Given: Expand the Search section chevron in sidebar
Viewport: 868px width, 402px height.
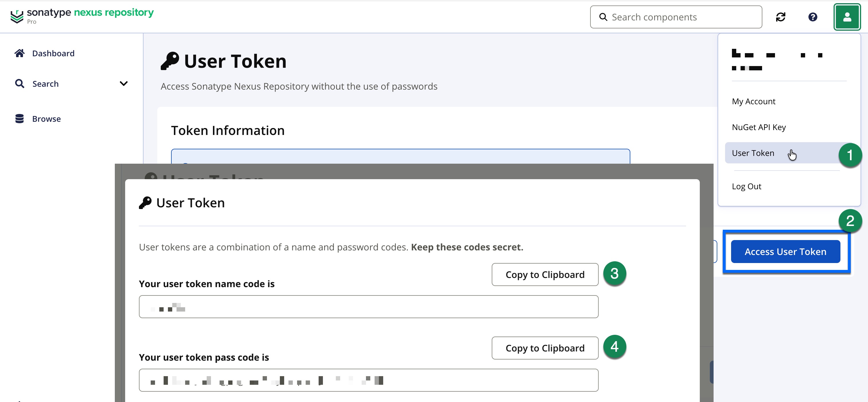Looking at the screenshot, I should (124, 83).
